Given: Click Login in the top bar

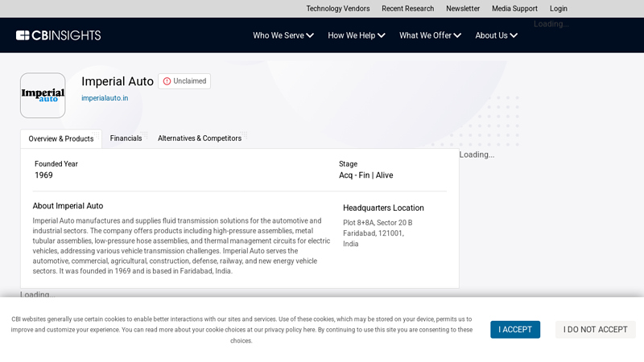Looking at the screenshot, I should (x=559, y=9).
